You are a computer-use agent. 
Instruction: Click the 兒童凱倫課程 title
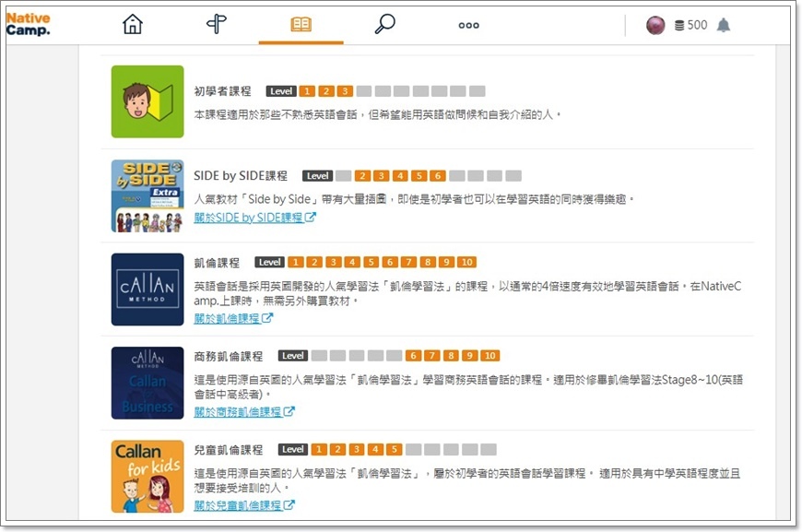click(228, 449)
